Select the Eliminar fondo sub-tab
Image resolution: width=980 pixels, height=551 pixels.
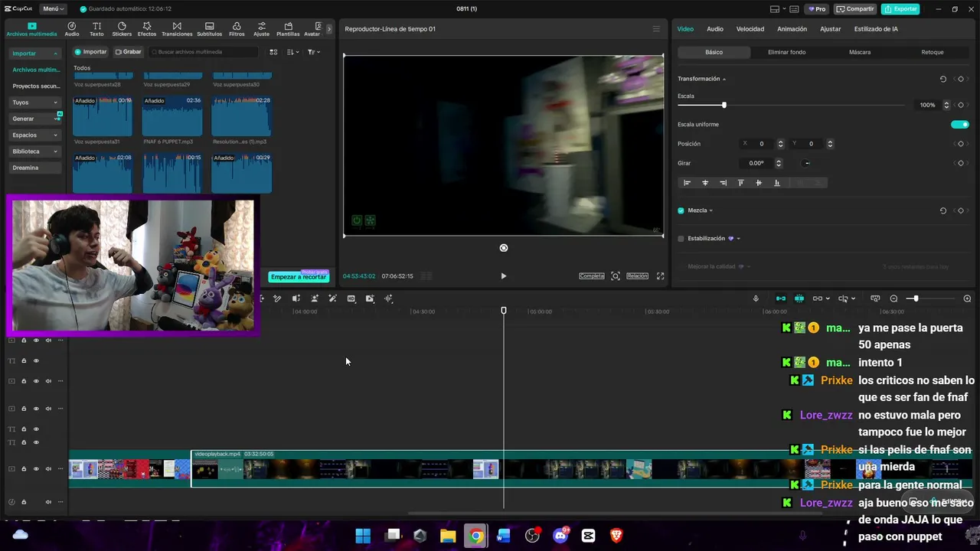[x=786, y=52]
